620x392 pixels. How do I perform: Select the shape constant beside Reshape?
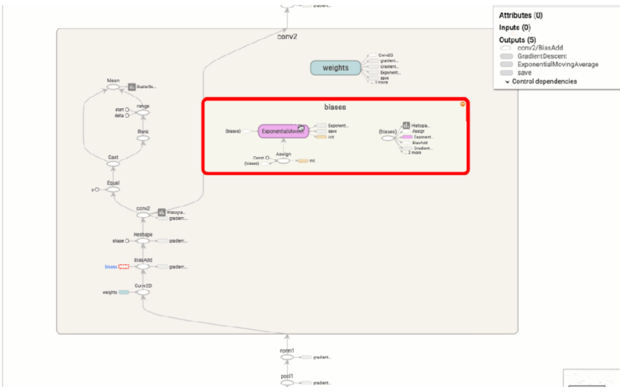click(x=127, y=241)
